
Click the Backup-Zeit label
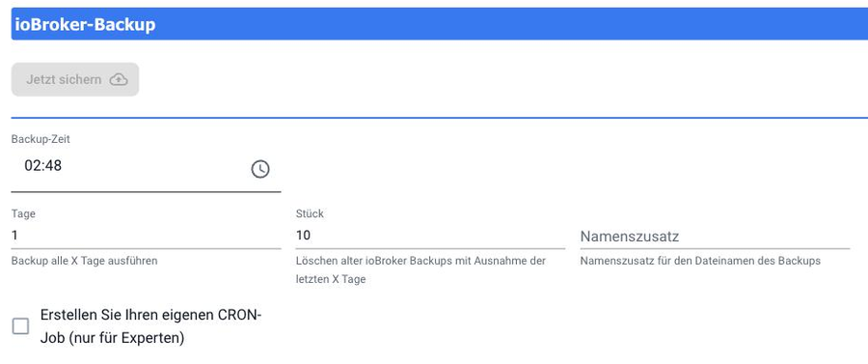41,139
